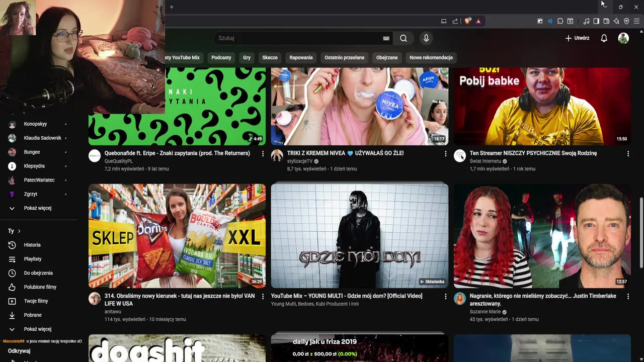The image size is (644, 362).
Task: Select the Nowe rekomendacje filter chip
Action: [431, 57]
